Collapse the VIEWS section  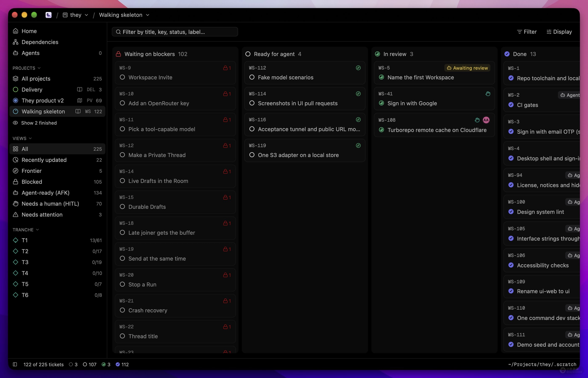pos(22,138)
